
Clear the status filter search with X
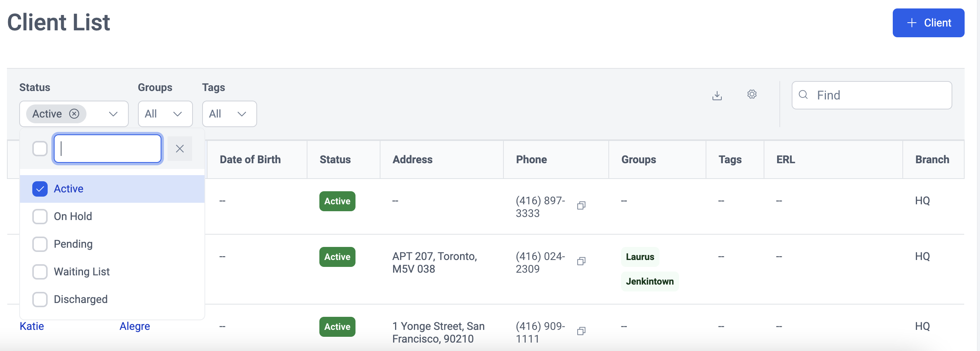coord(179,149)
